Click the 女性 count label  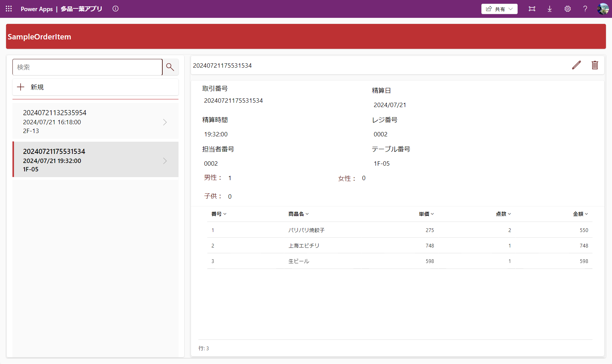coord(347,178)
